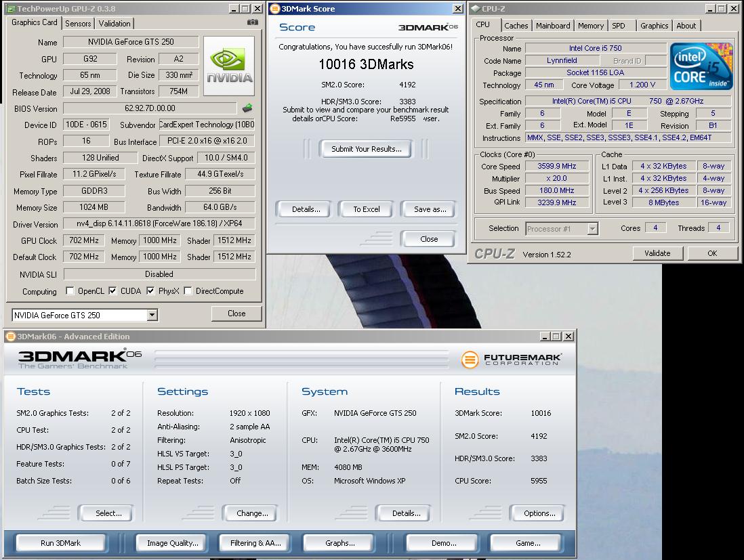Viewport: 744px width, 560px height.
Task: Open the Graphics tab in CPU-Z
Action: 654,26
